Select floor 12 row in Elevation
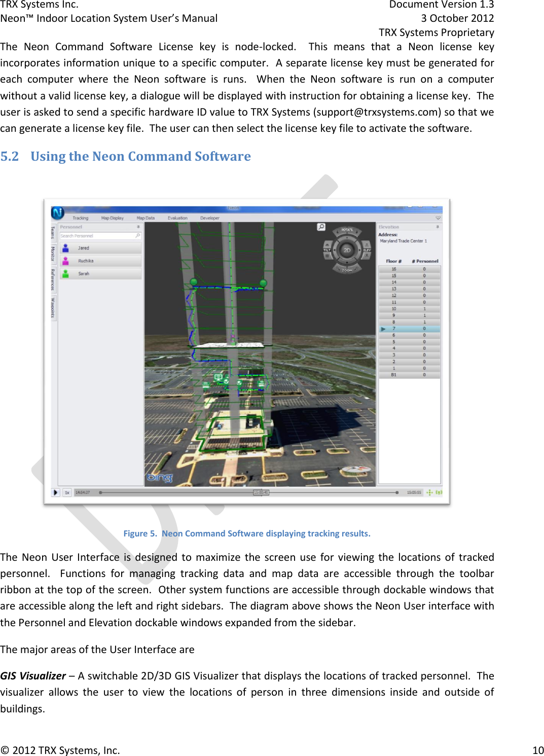 pos(410,296)
